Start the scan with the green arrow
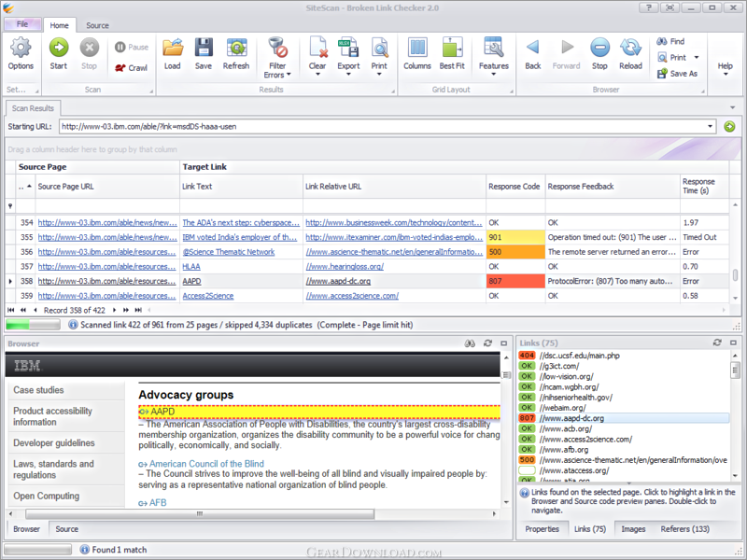Viewport: 747px width, 560px height. tap(59, 54)
